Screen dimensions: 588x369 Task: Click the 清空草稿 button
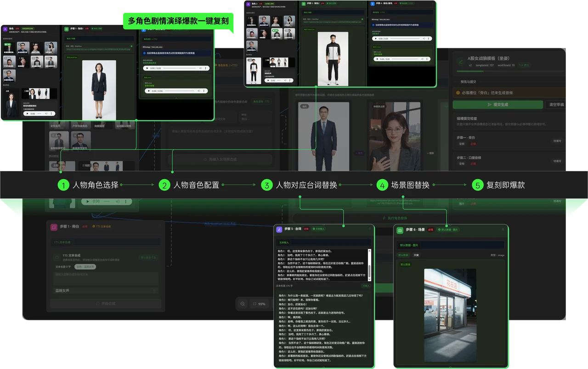pos(556,105)
